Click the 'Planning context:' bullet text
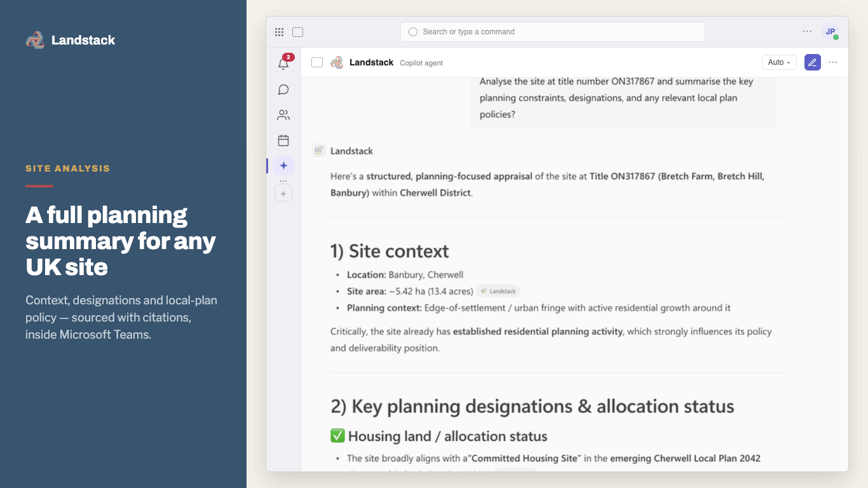Image resolution: width=868 pixels, height=488 pixels. 539,308
